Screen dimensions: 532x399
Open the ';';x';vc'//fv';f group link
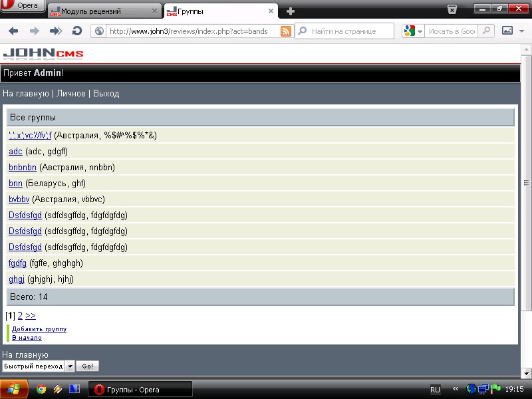click(x=30, y=136)
